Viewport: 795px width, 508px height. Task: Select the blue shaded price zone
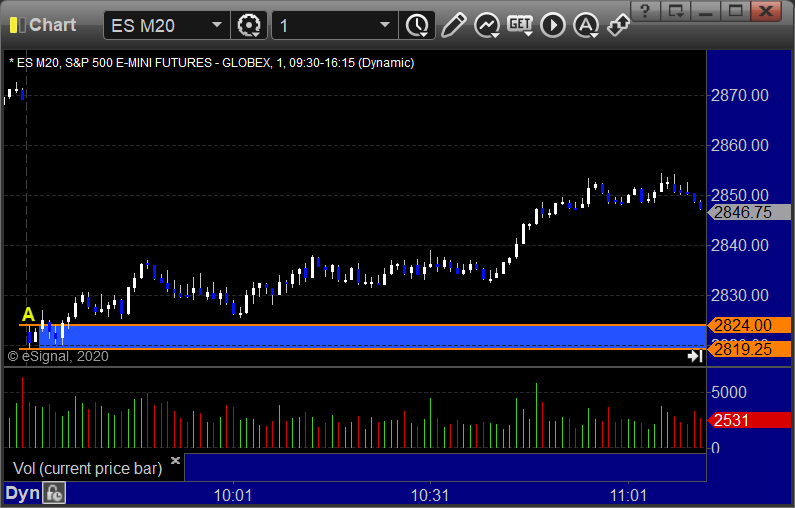(x=373, y=337)
